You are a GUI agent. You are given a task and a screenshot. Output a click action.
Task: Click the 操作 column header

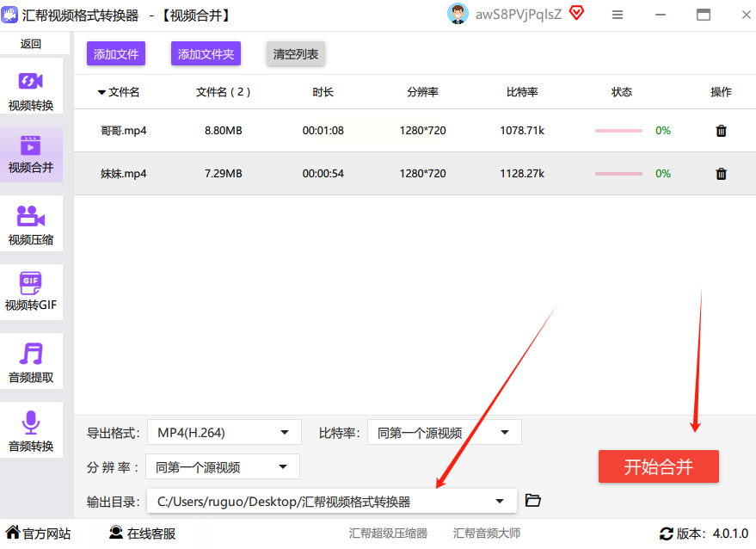(x=721, y=92)
